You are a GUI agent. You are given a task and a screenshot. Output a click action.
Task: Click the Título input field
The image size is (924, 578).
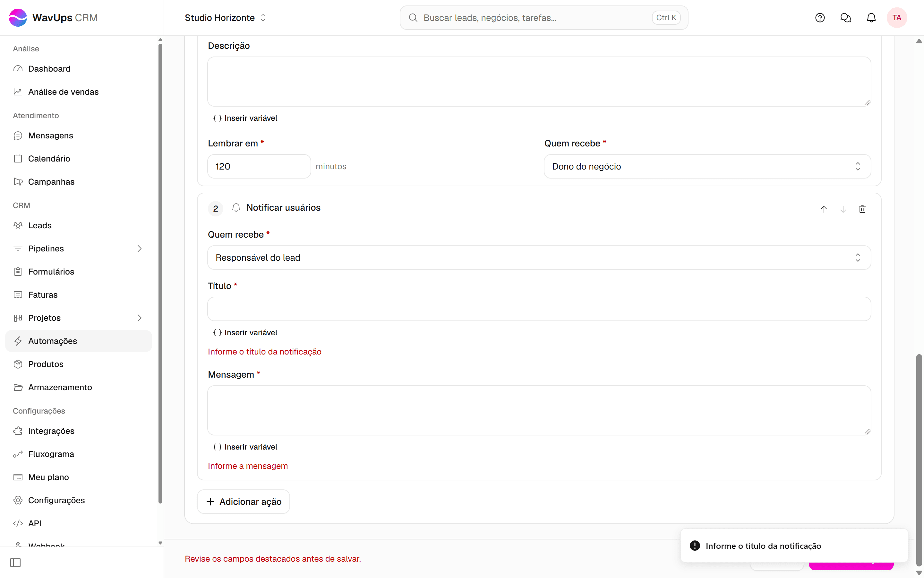[539, 309]
